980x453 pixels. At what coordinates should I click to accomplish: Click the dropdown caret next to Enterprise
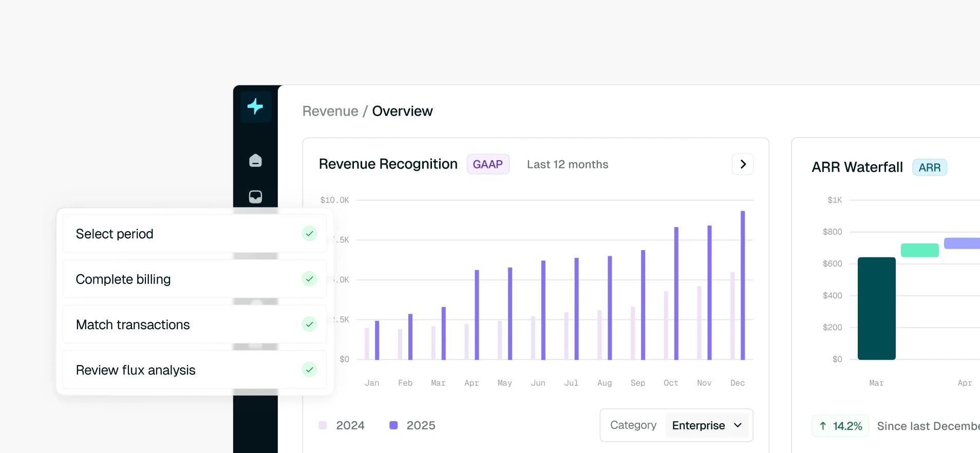click(738, 425)
